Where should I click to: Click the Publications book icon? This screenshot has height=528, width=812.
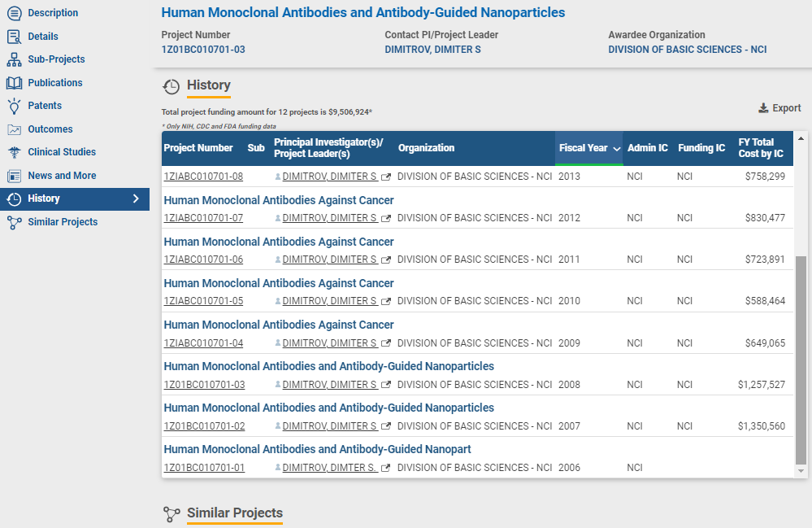14,83
